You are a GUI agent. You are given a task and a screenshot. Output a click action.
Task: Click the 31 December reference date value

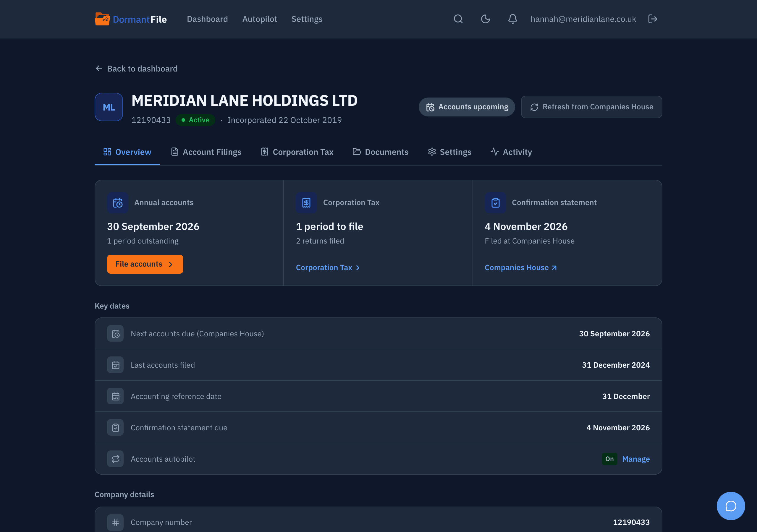click(626, 396)
